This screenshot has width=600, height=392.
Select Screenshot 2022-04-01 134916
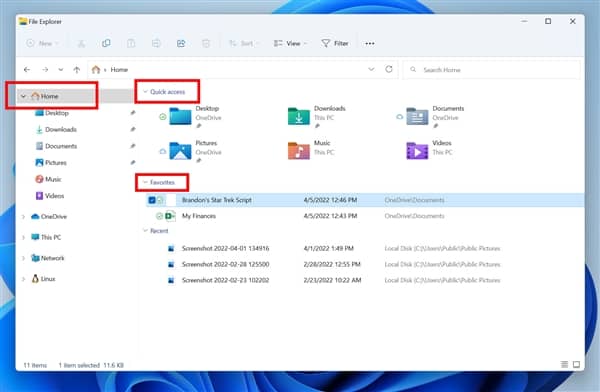(x=225, y=248)
